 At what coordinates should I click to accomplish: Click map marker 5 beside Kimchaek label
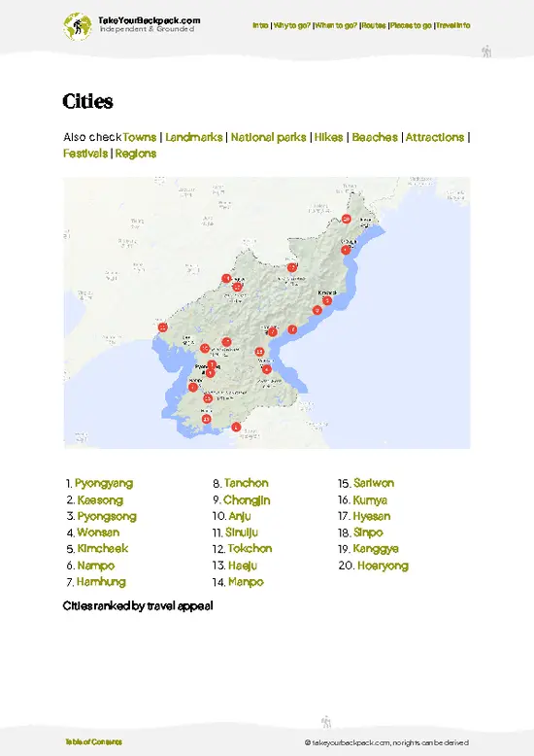click(x=327, y=301)
